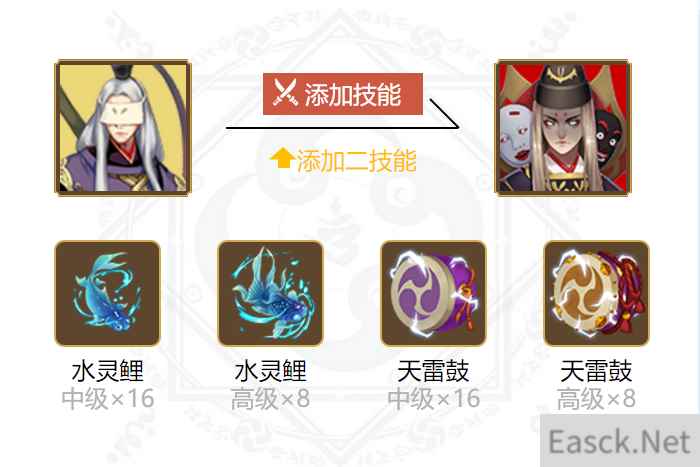Click the crossed swords icon
This screenshot has height=467, width=700.
pyautogui.click(x=285, y=93)
